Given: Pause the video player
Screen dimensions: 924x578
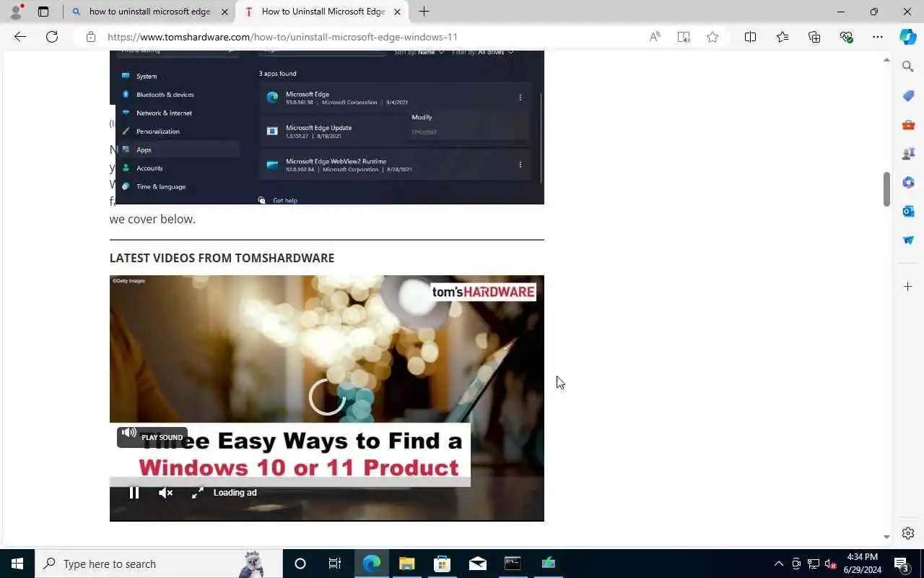Looking at the screenshot, I should 134,493.
